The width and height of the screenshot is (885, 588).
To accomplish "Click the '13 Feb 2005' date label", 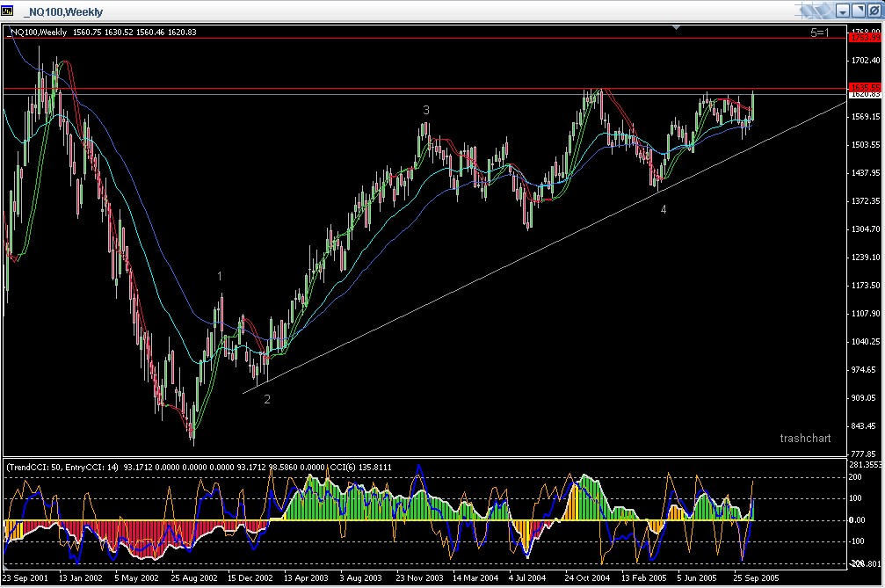I will pyautogui.click(x=643, y=577).
